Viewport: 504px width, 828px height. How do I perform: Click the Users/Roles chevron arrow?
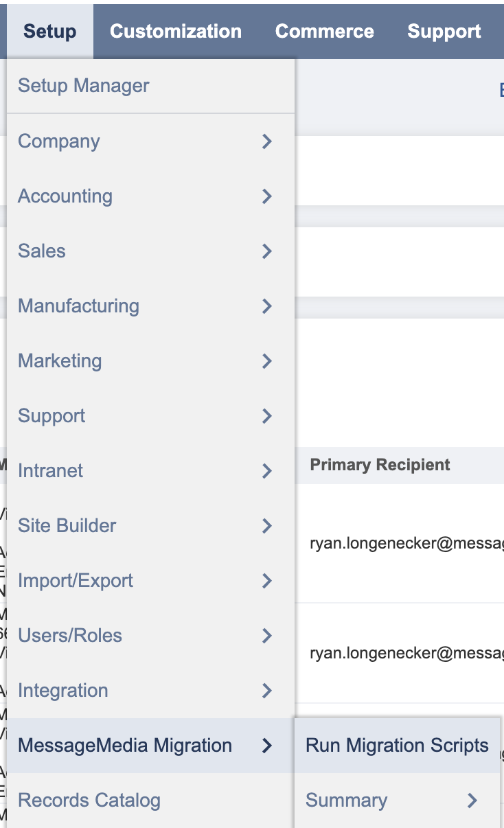coord(267,636)
